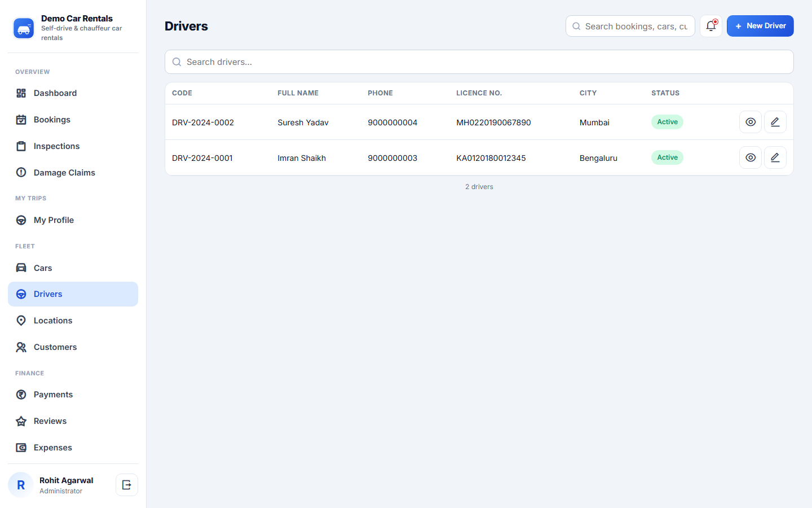812x508 pixels.
Task: Click the Demo Car Rentals logo icon
Action: 24,28
